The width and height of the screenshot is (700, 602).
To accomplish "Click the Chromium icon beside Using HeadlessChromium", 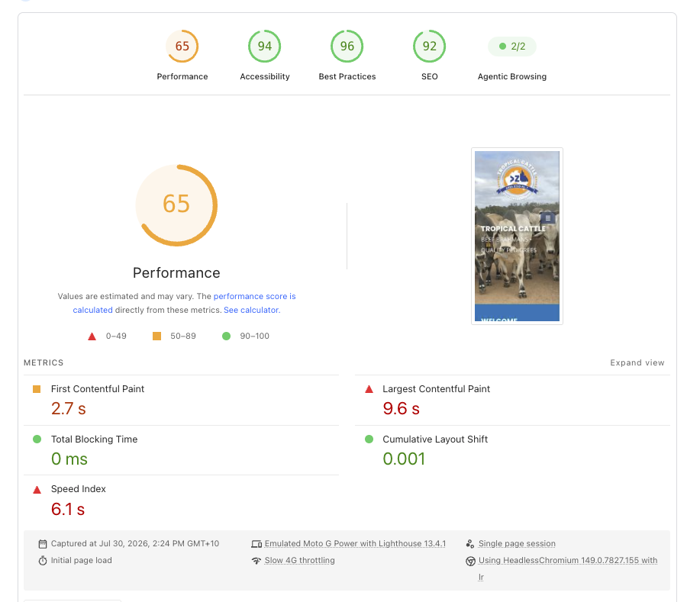I will 470,561.
